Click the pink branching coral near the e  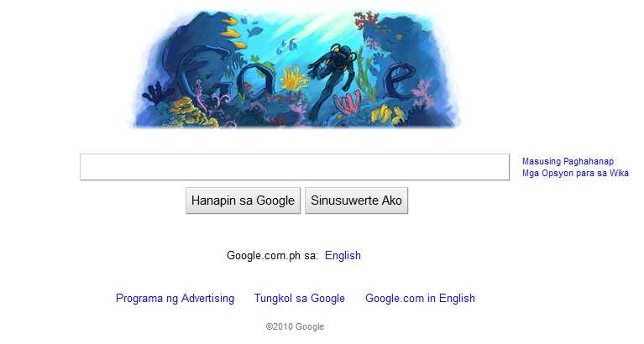423,94
